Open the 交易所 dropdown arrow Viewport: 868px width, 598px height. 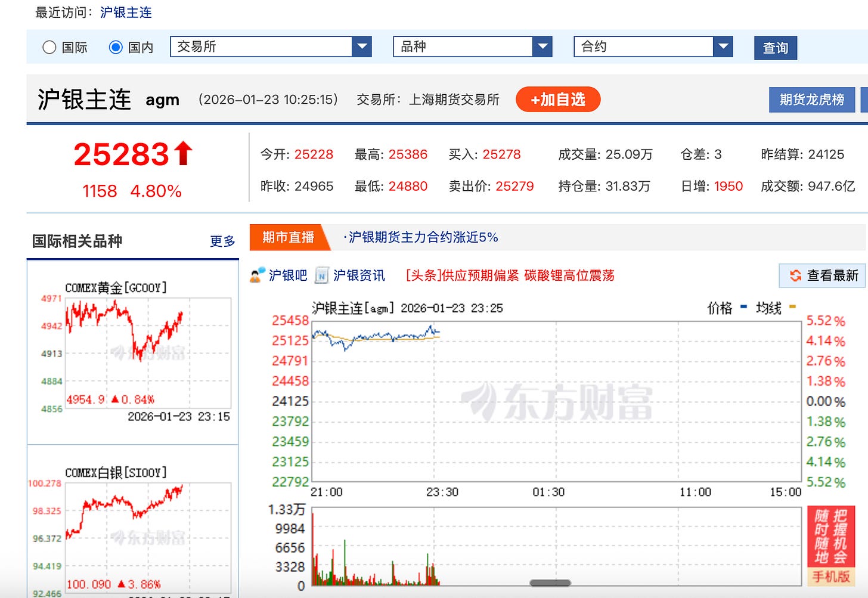click(361, 47)
